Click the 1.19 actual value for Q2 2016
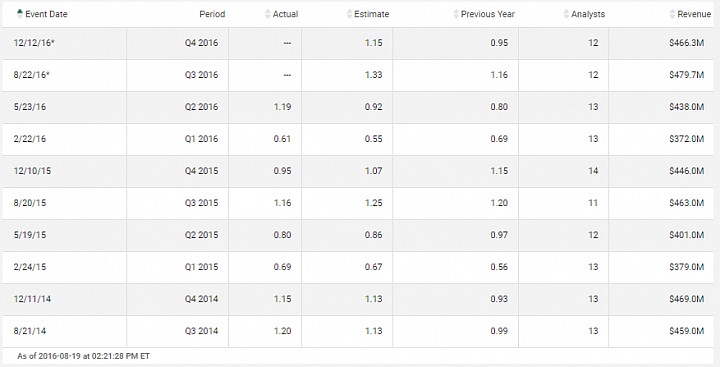Screen dimensions: 720x367 282,107
